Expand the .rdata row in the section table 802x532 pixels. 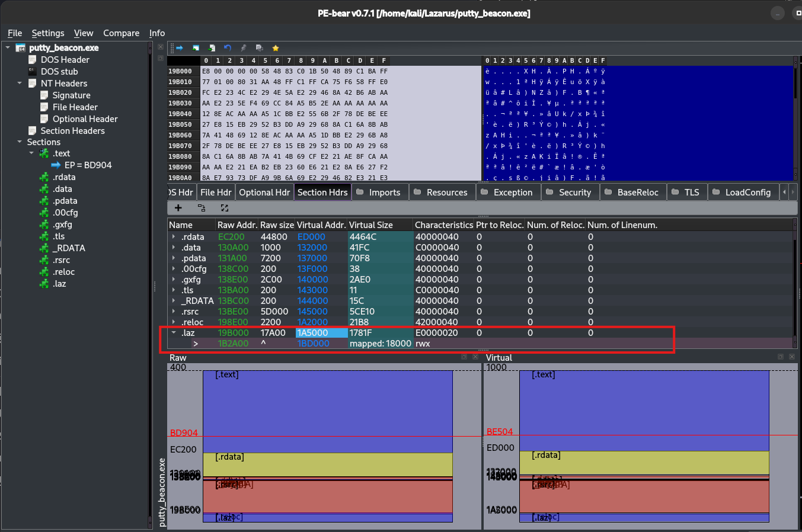[x=174, y=236]
